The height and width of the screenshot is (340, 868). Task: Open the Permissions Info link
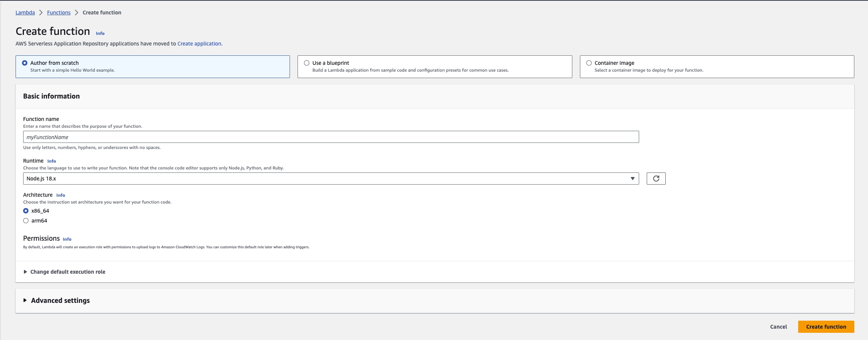point(67,239)
